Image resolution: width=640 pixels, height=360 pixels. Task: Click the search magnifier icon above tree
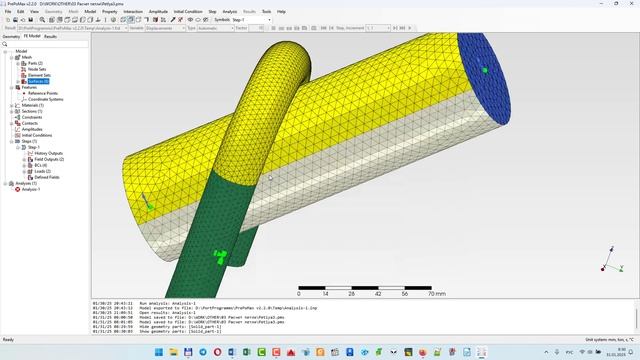(x=5, y=44)
